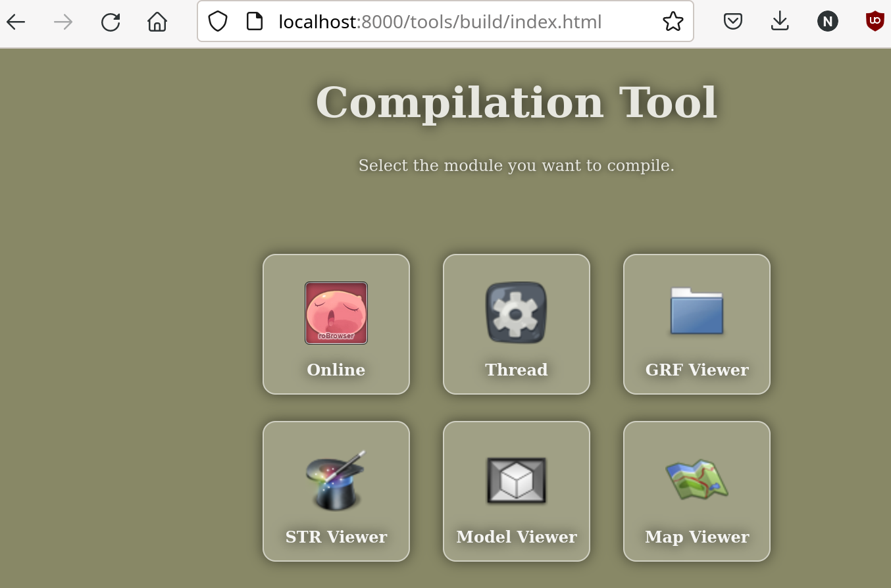Select the Model Viewer text label
891x588 pixels.
(x=516, y=537)
